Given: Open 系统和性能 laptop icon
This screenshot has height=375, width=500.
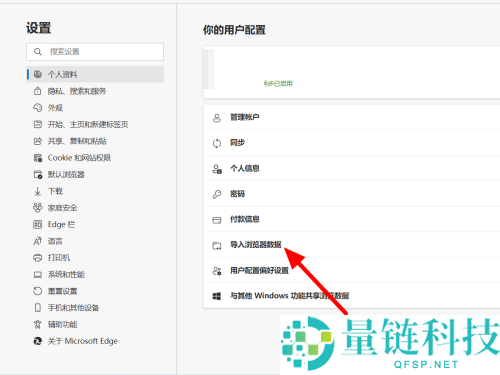Looking at the screenshot, I should point(38,274).
